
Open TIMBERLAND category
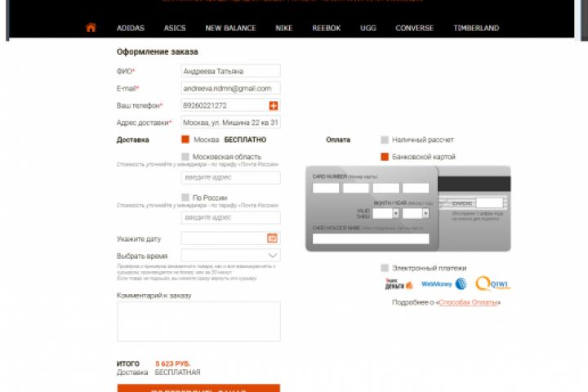[476, 28]
